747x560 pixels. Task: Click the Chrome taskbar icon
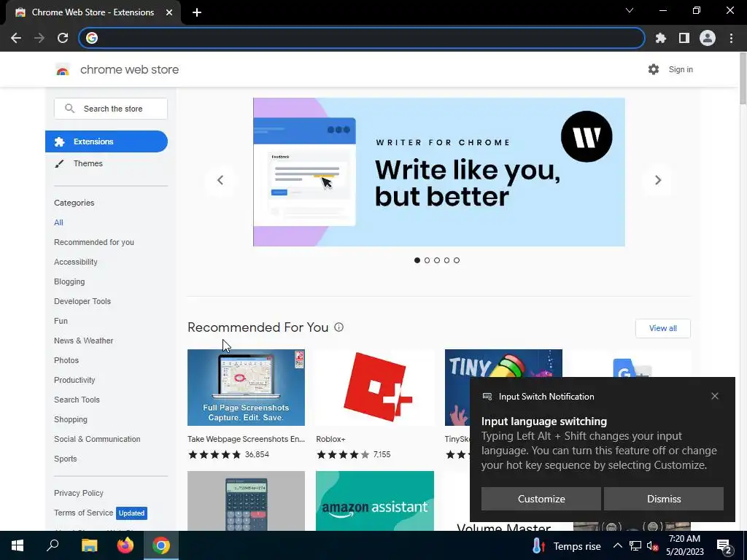(x=161, y=545)
